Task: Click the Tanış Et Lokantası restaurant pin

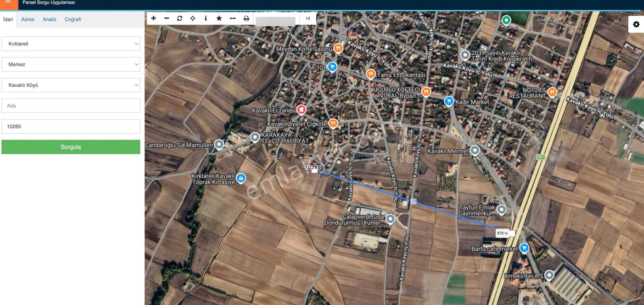Action: click(371, 74)
